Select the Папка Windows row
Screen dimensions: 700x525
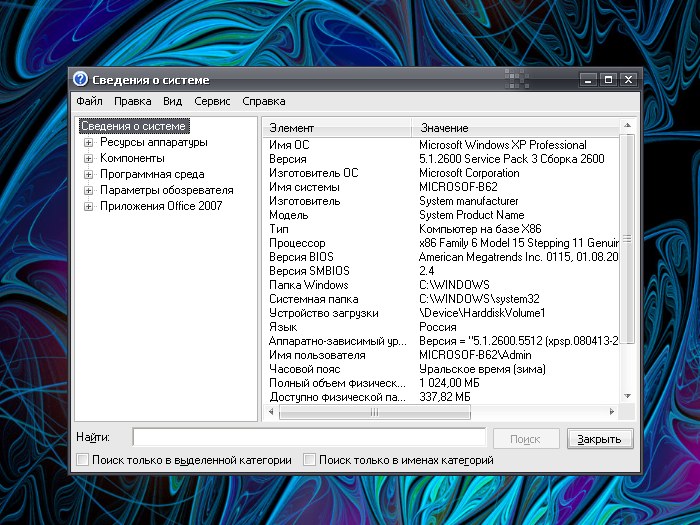(442, 285)
